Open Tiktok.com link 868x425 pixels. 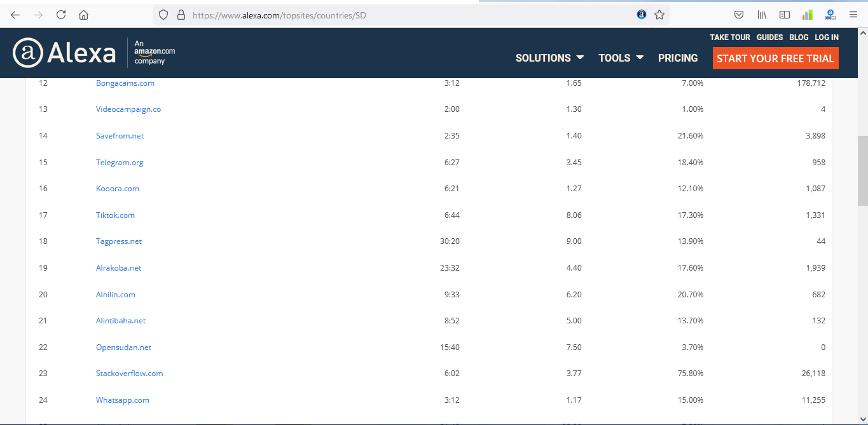point(115,215)
